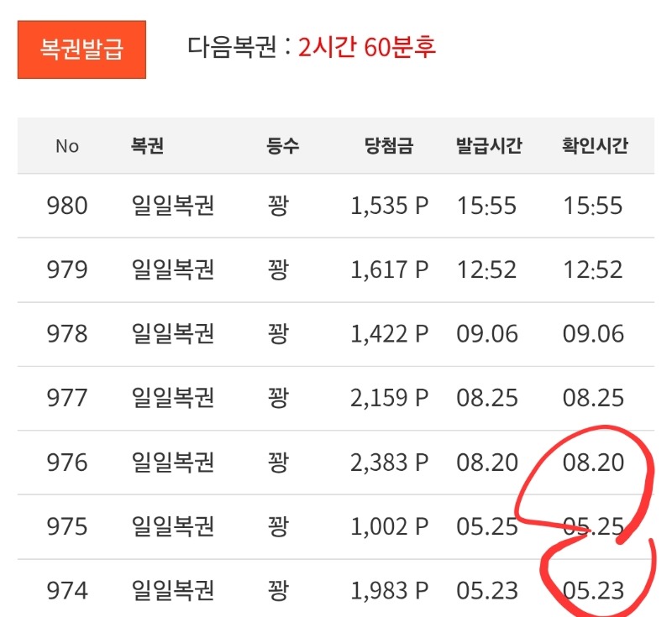This screenshot has height=617, width=672.
Task: Click the 꽝 result in row 979
Action: [x=278, y=269]
